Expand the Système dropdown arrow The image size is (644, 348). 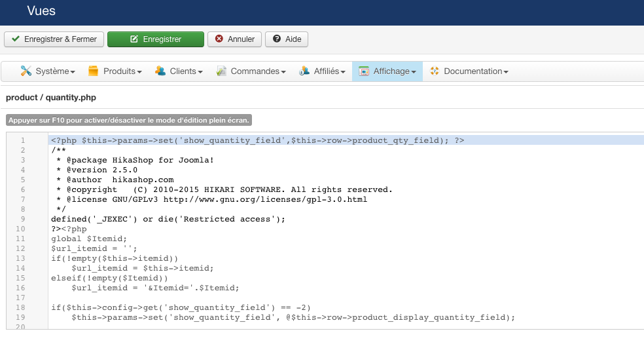pos(73,71)
